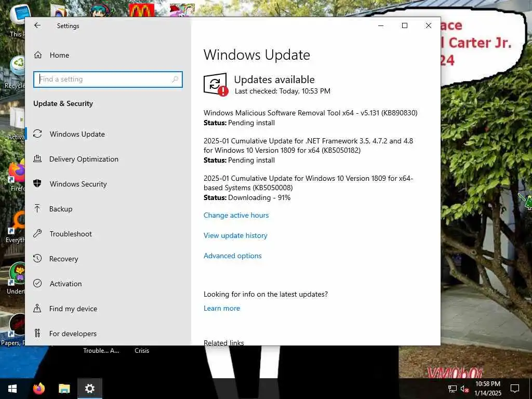The image size is (532, 399).
Task: Click the Backup upward arrow icon
Action: [x=37, y=208]
